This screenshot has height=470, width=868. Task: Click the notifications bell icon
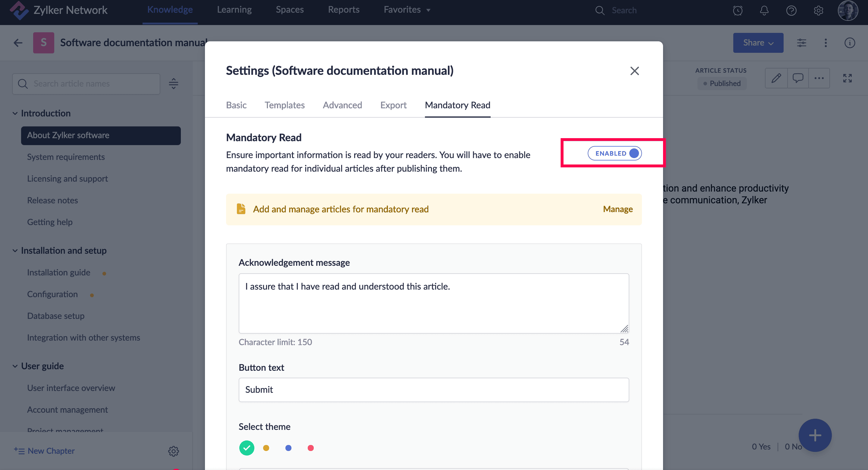coord(764,11)
